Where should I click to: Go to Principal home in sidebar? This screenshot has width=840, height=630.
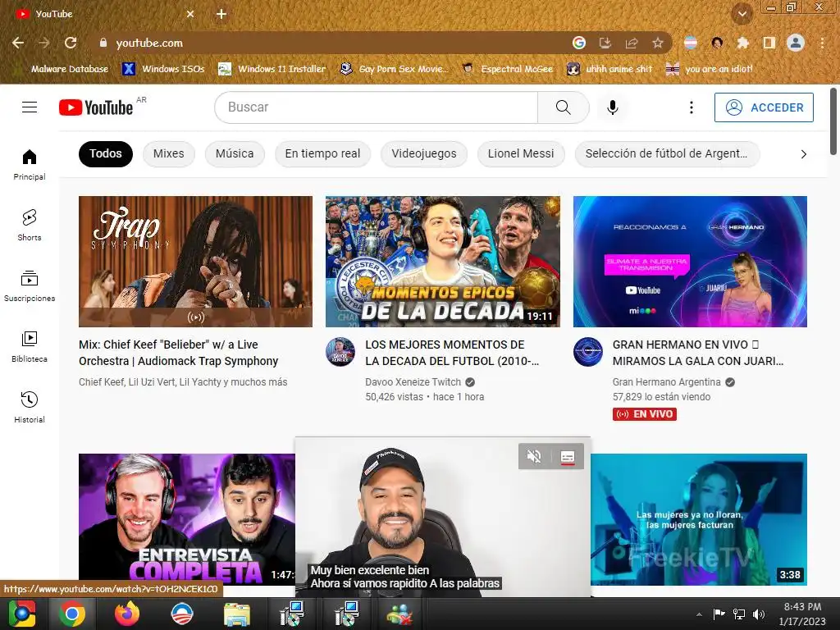[x=30, y=164]
